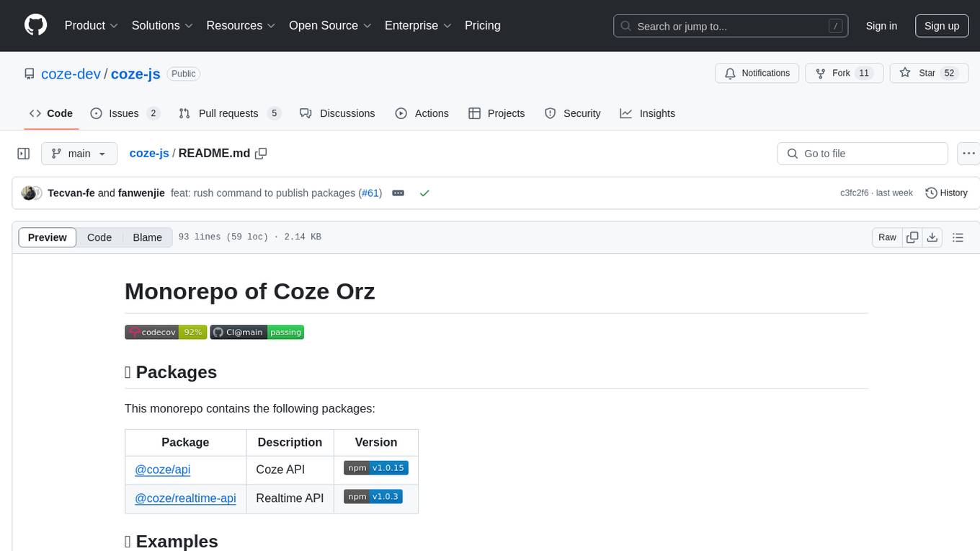This screenshot has width=980, height=551.
Task: Open the @coze/realtime-api package link
Action: coord(185,498)
